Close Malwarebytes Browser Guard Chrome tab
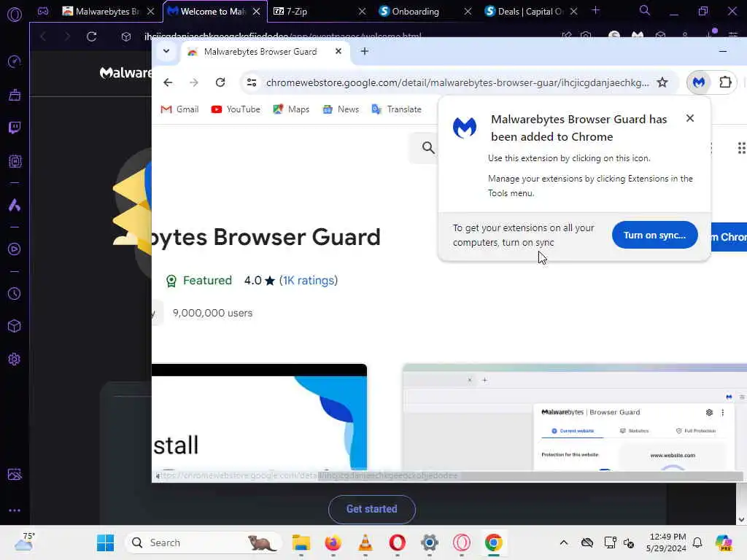The width and height of the screenshot is (747, 560). click(338, 51)
